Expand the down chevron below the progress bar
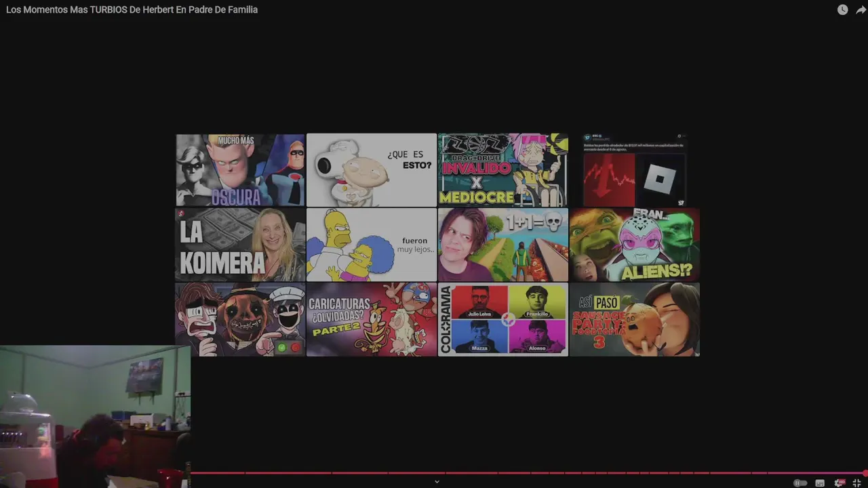This screenshot has width=868, height=488. pyautogui.click(x=437, y=482)
